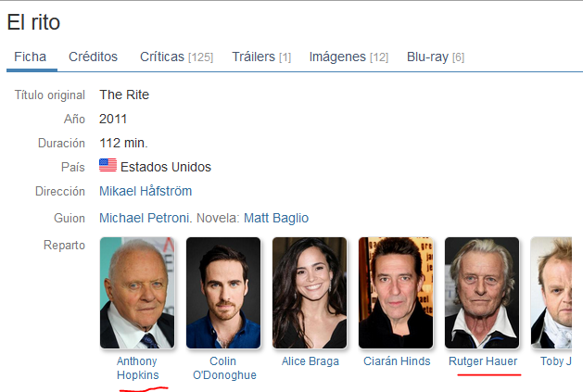Image resolution: width=583 pixels, height=392 pixels.
Task: Click the Anthony Hopkins name link
Action: [137, 368]
